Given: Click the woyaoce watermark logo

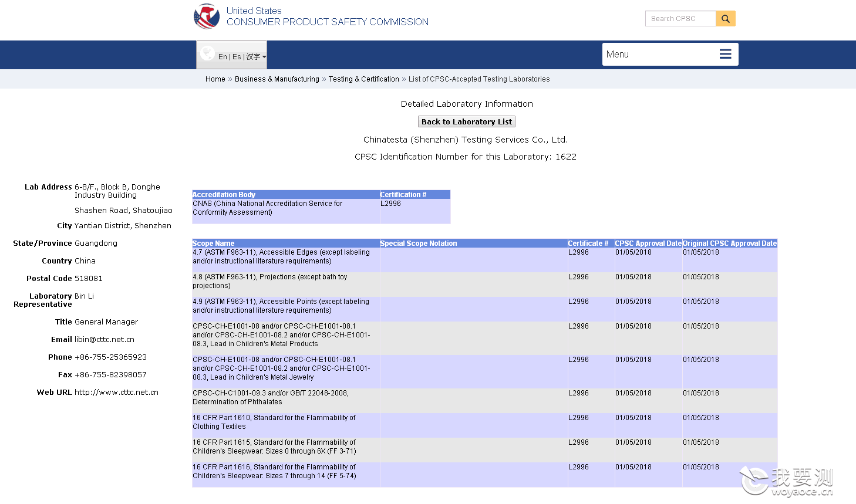Looking at the screenshot, I should click(787, 481).
